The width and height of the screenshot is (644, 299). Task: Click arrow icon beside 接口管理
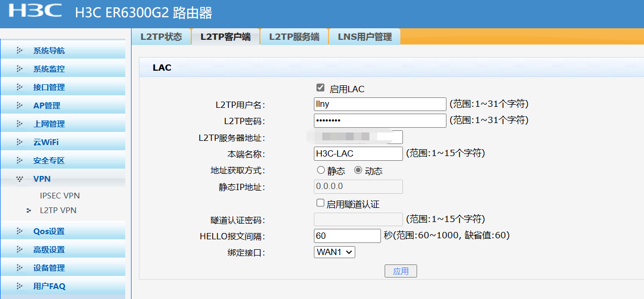tap(20, 87)
